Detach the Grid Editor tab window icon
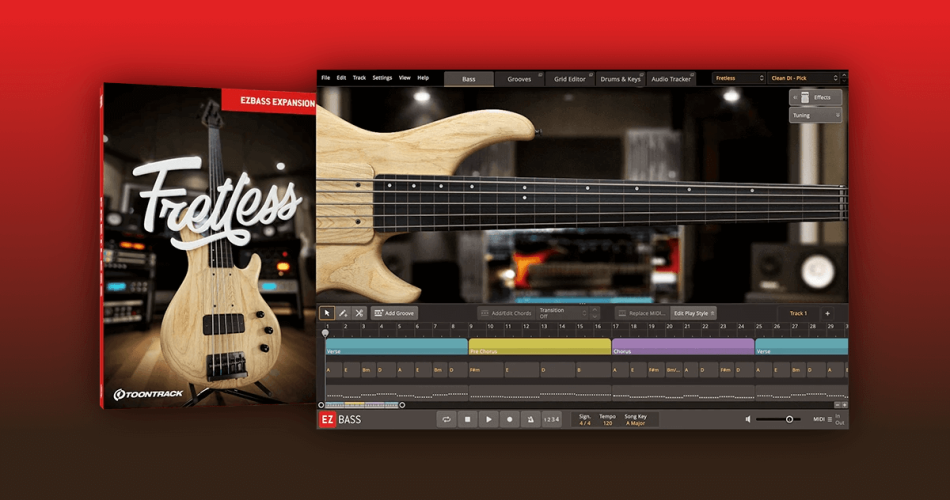 click(591, 75)
